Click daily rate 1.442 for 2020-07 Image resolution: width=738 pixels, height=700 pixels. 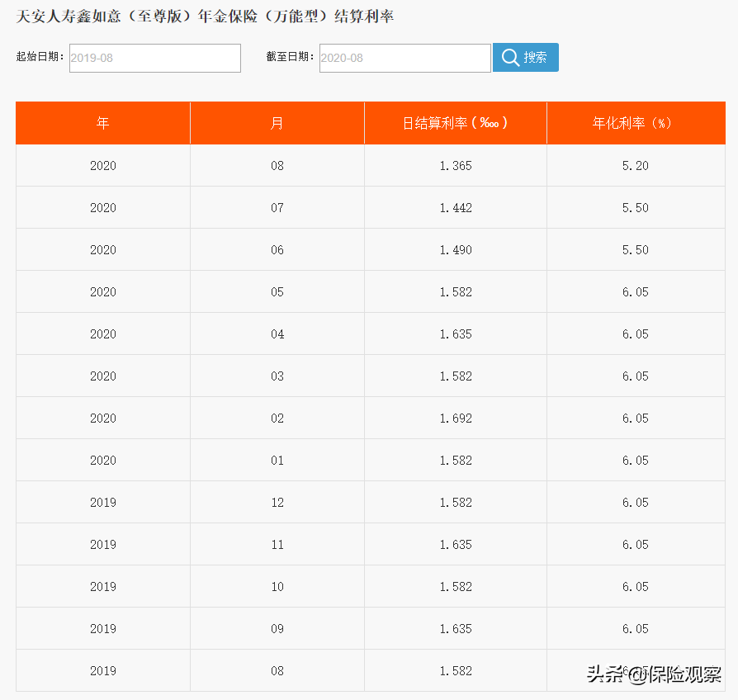pos(456,207)
